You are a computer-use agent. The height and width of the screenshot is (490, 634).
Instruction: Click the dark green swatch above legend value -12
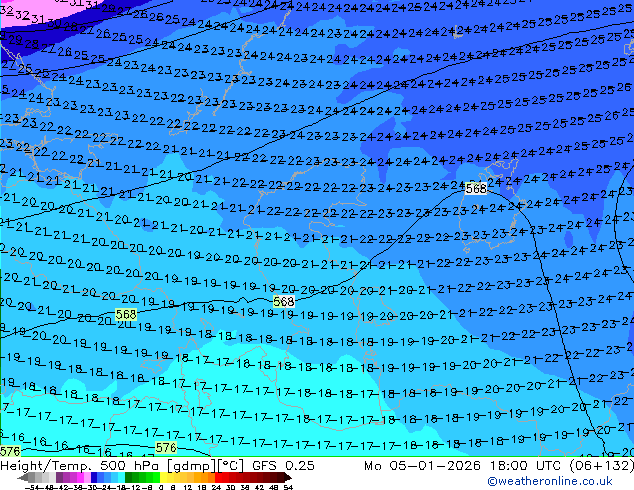tap(129, 478)
